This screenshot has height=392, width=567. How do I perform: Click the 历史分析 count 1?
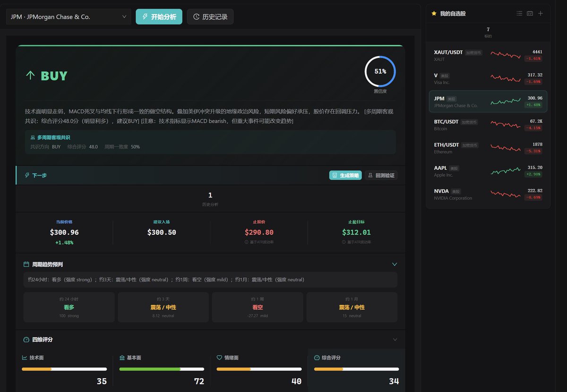click(x=210, y=195)
